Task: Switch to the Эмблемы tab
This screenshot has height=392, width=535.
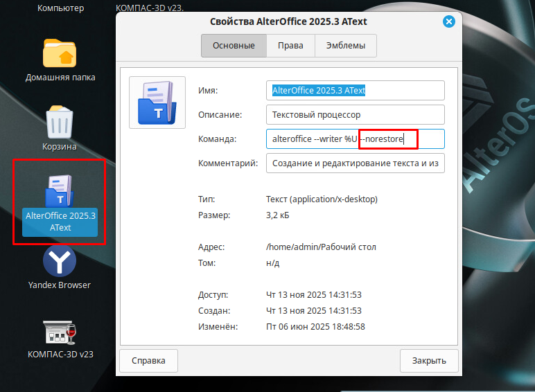Action: (345, 46)
